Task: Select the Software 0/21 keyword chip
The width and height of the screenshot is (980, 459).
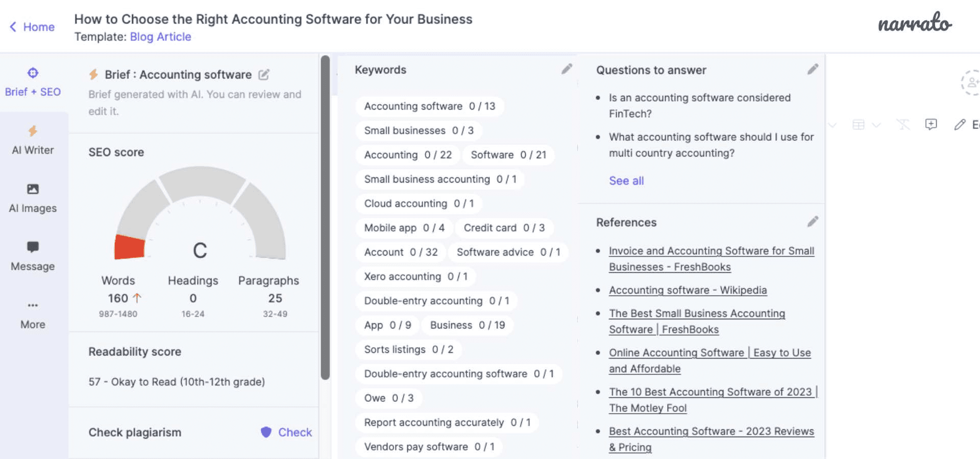Action: tap(508, 155)
